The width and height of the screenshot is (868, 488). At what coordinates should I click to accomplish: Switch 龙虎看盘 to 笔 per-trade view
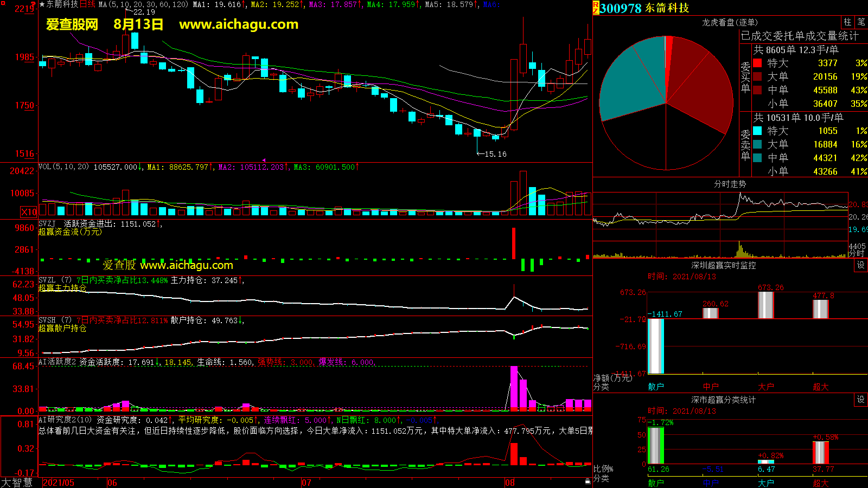[861, 22]
